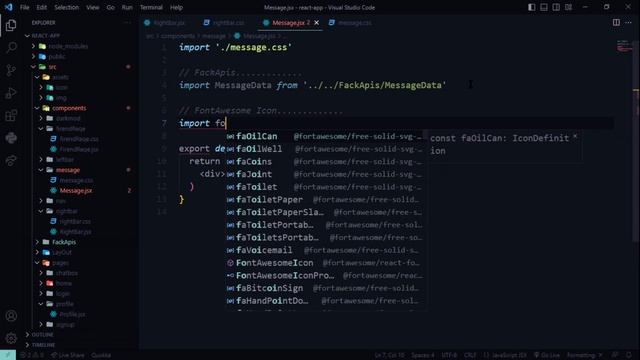This screenshot has height=360, width=640.
Task: Collapse the components folder
Action: tap(37, 108)
